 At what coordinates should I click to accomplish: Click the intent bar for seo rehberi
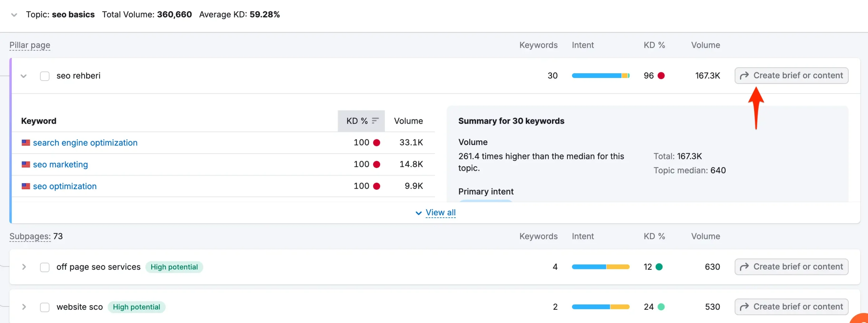(600, 76)
